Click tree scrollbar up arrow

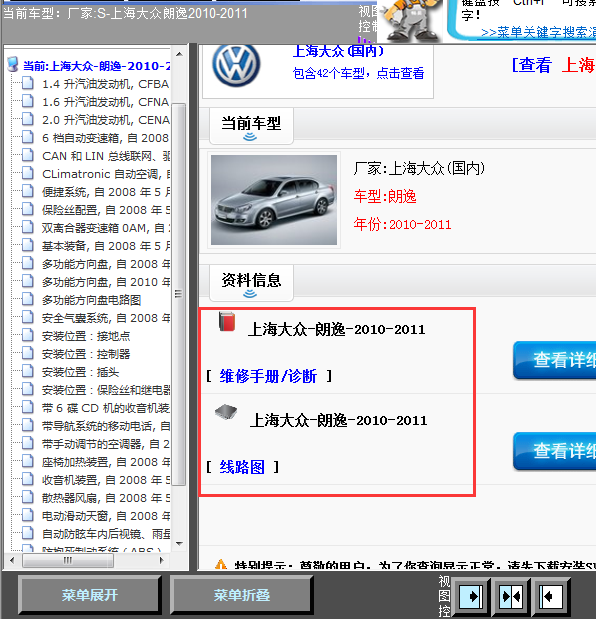[x=179, y=54]
